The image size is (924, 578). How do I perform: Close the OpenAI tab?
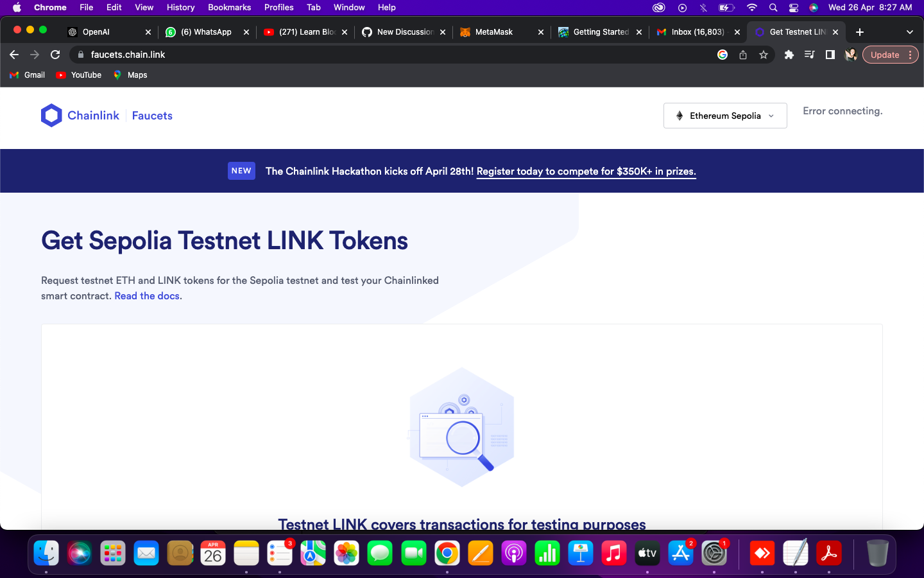(x=148, y=32)
